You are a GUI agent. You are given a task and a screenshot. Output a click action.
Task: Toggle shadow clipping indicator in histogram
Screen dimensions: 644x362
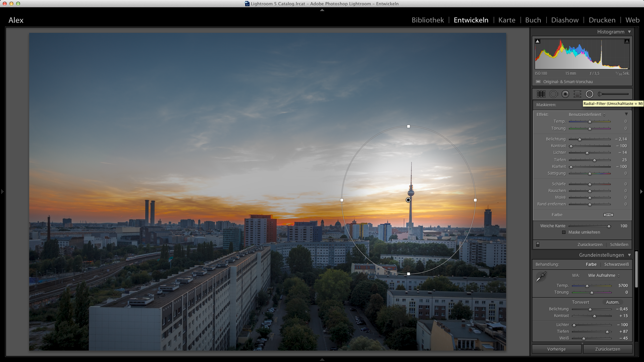click(538, 41)
